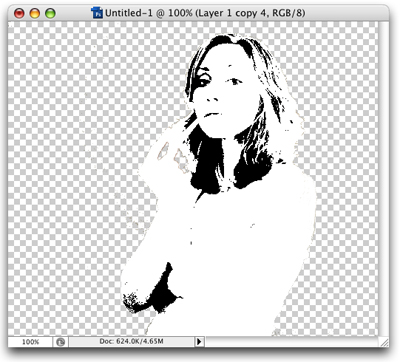Minimize the Untitled-1 window with yellow button
This screenshot has height=362, width=400.
(x=35, y=13)
